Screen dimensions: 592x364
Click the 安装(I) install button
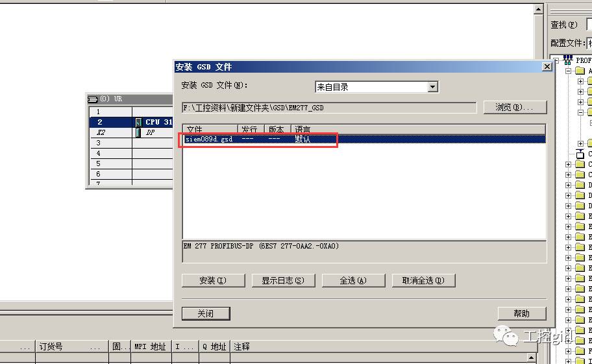[x=214, y=281]
